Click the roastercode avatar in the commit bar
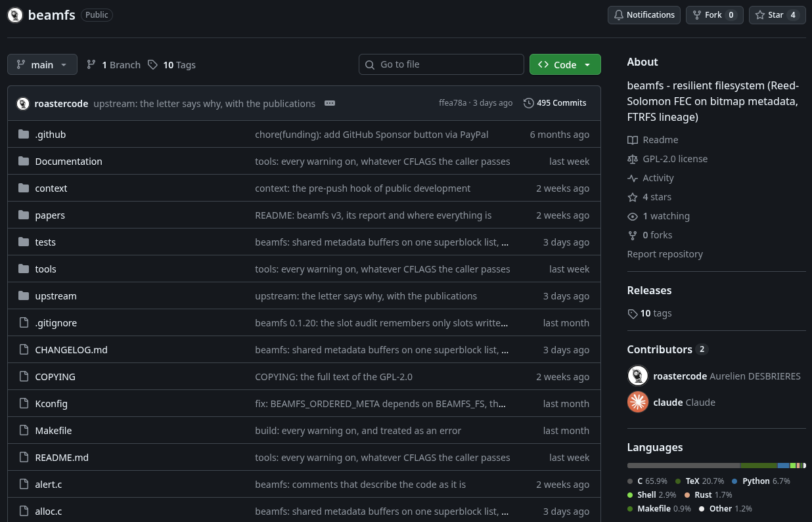 (x=23, y=104)
